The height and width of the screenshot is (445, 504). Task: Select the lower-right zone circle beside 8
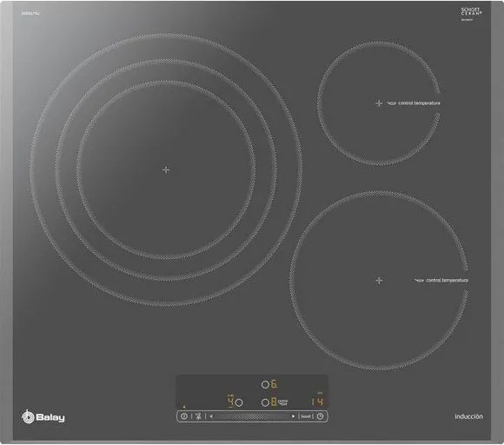coord(265,402)
